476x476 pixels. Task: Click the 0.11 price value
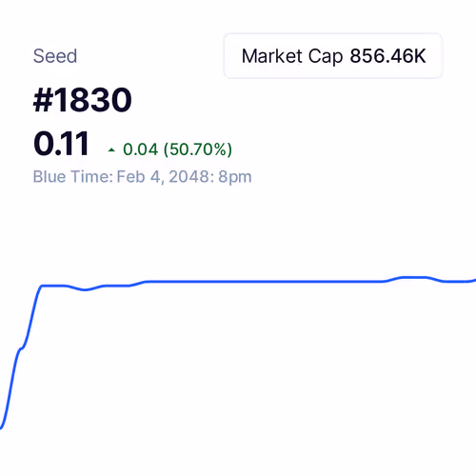(x=61, y=144)
